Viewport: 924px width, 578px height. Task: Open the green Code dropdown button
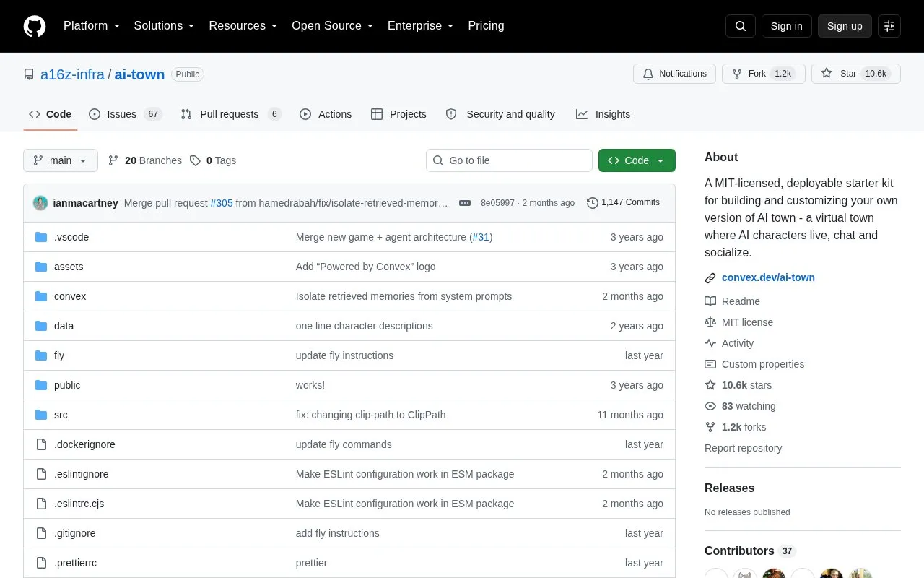point(637,160)
